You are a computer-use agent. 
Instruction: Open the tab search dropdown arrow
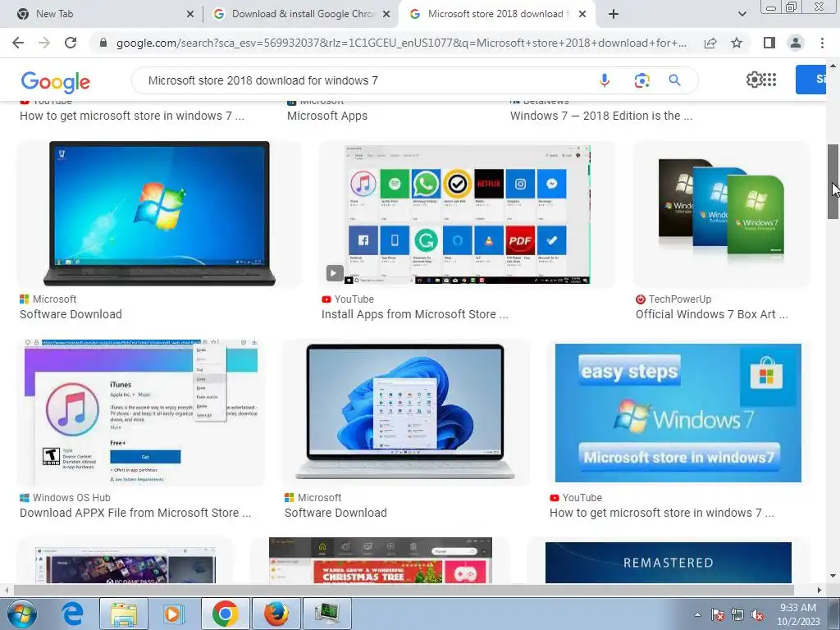742,14
